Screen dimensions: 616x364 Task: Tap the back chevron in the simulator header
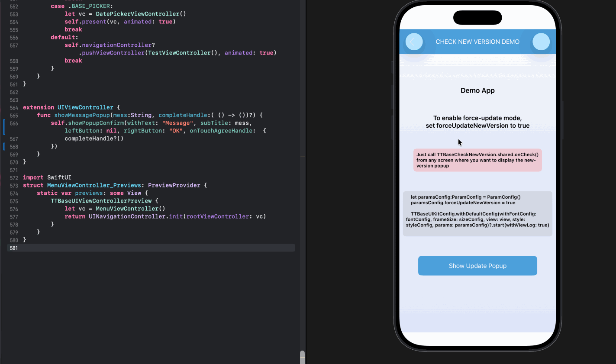414,42
